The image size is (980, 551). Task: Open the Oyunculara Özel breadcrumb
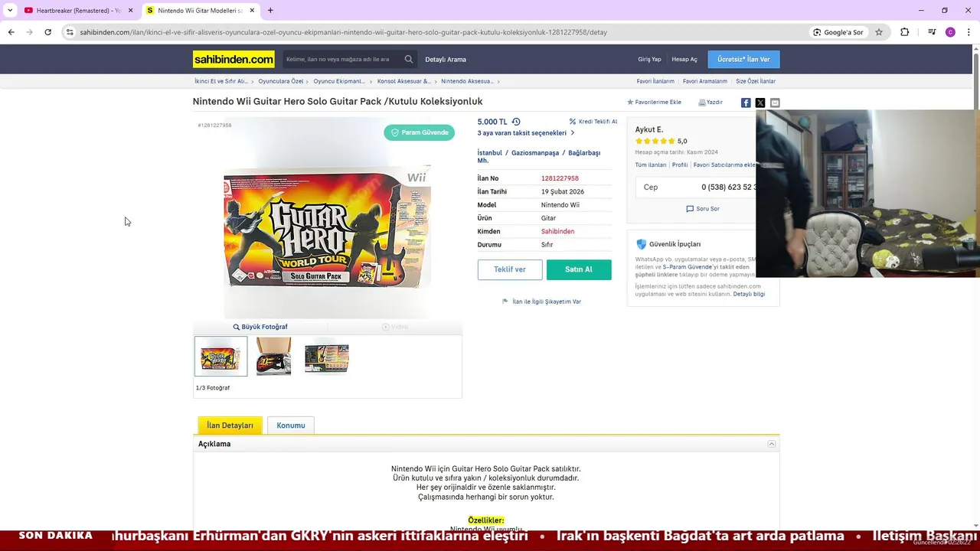(281, 81)
